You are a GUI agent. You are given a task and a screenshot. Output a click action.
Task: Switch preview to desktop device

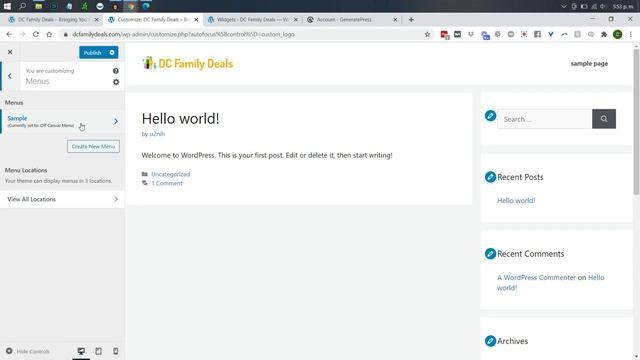[x=81, y=351]
